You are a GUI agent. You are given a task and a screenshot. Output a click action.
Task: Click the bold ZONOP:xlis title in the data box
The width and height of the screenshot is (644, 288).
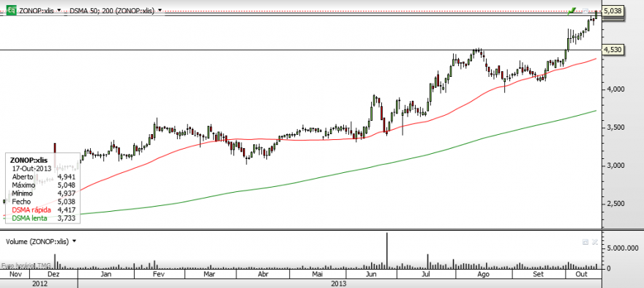point(29,160)
